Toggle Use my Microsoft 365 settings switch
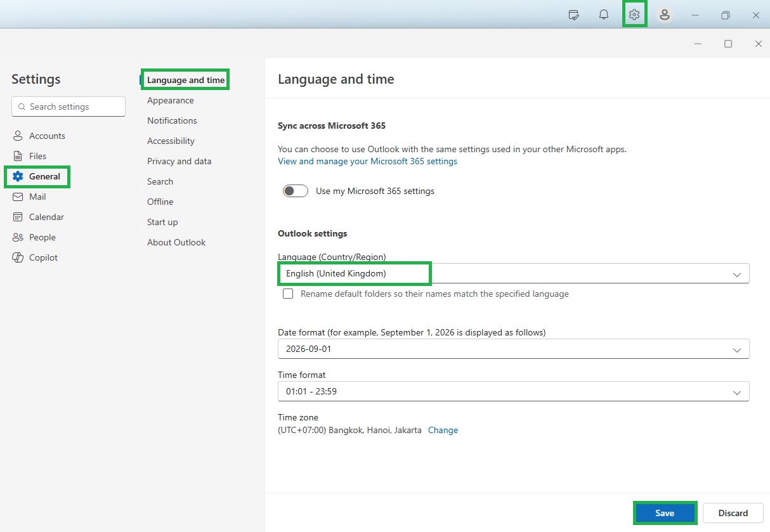This screenshot has height=532, width=770. click(x=296, y=191)
